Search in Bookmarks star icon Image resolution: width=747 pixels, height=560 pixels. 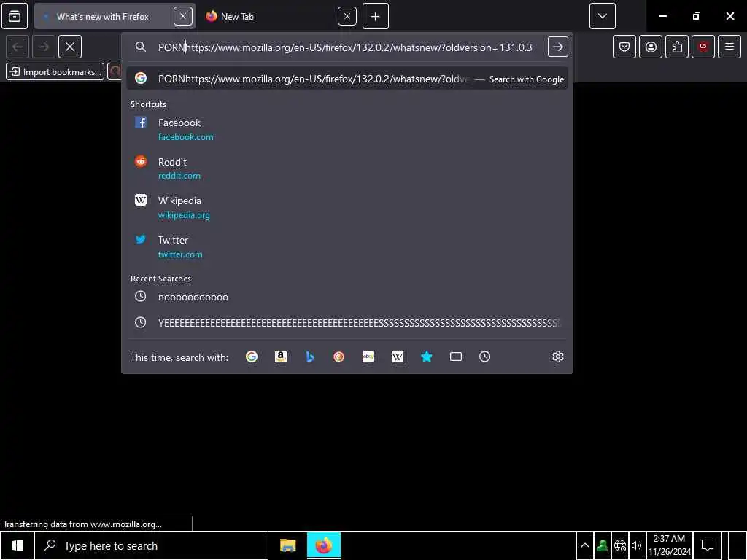[426, 357]
